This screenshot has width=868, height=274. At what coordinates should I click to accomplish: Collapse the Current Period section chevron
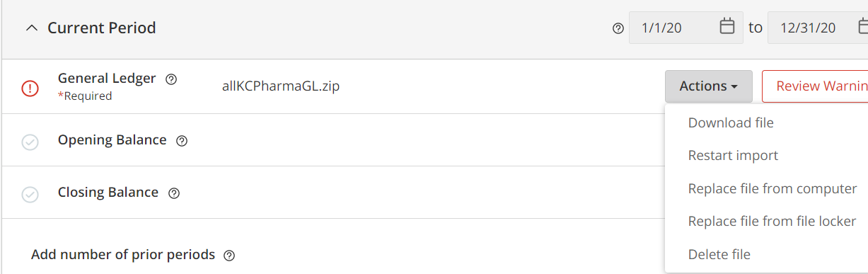point(30,28)
